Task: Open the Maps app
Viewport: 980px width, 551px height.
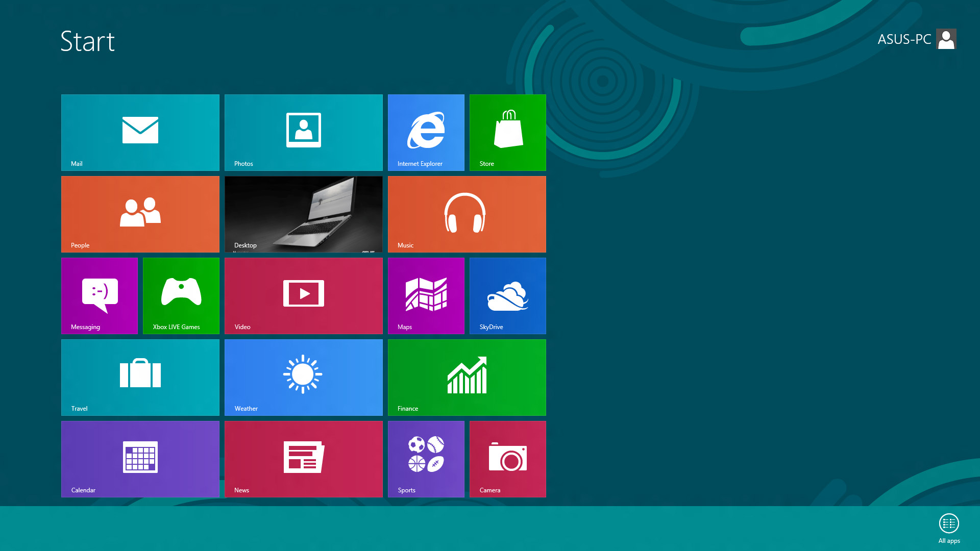Action: coord(426,296)
